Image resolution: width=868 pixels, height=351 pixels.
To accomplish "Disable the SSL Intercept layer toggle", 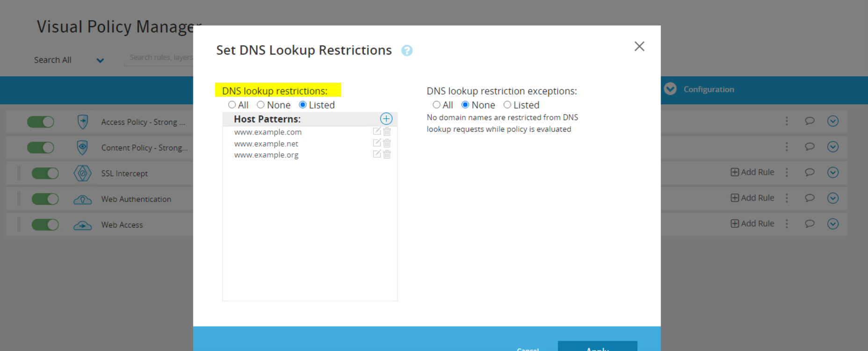I will click(x=45, y=173).
